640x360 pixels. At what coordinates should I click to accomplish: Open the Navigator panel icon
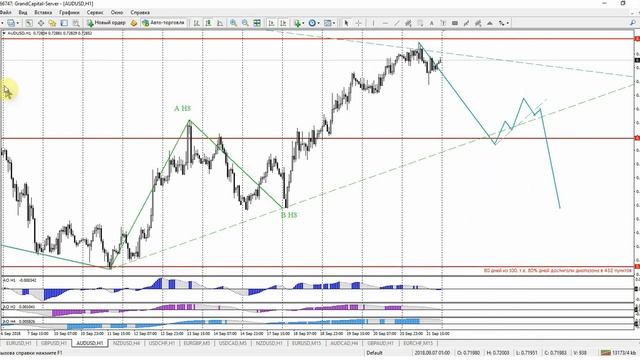[52, 23]
